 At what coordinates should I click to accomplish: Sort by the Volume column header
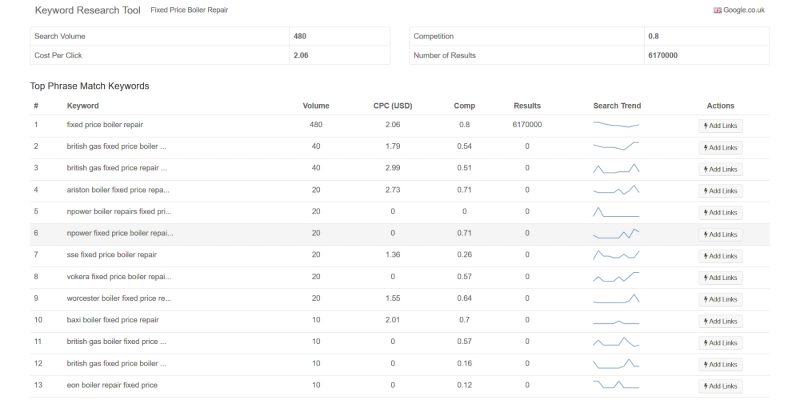(316, 105)
